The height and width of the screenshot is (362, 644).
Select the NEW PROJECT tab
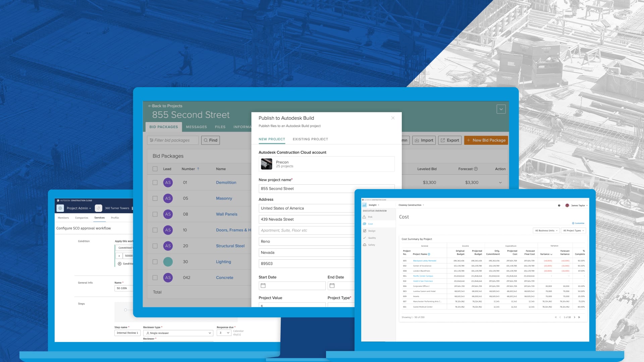coord(272,139)
